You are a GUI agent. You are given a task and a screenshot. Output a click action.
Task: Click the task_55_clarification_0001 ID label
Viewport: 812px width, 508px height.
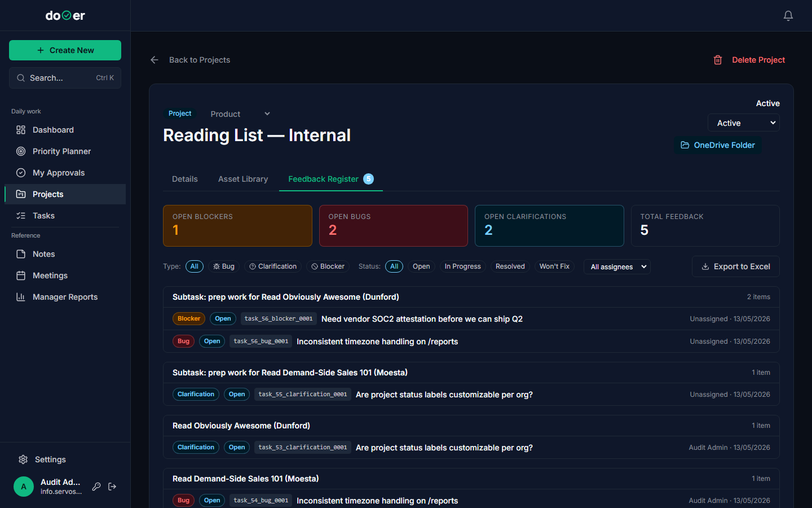(303, 395)
